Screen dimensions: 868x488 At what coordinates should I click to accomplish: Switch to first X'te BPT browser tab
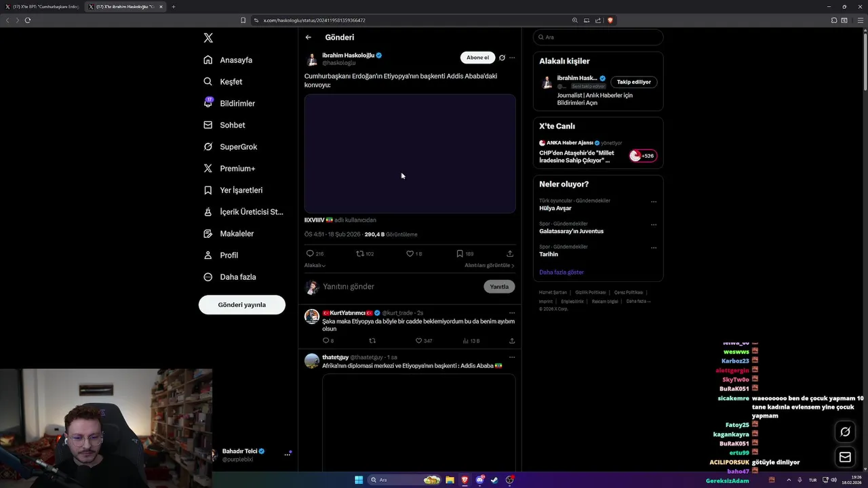coord(42,7)
